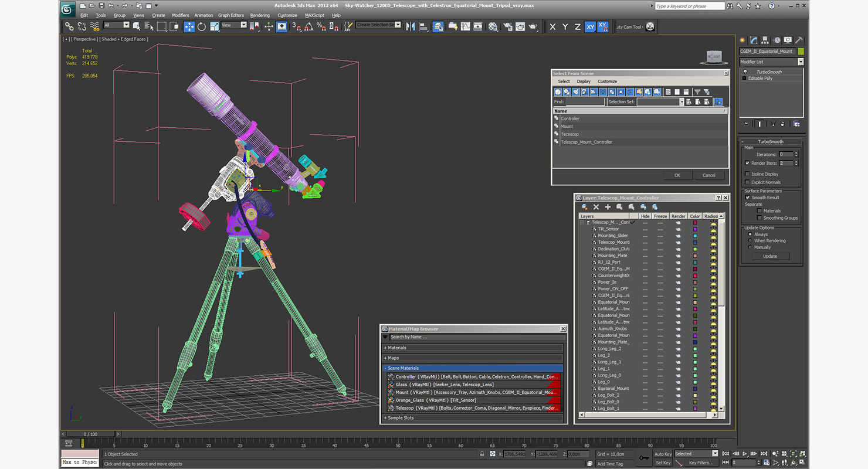Enable the Explicit Normals checkbox

[747, 182]
